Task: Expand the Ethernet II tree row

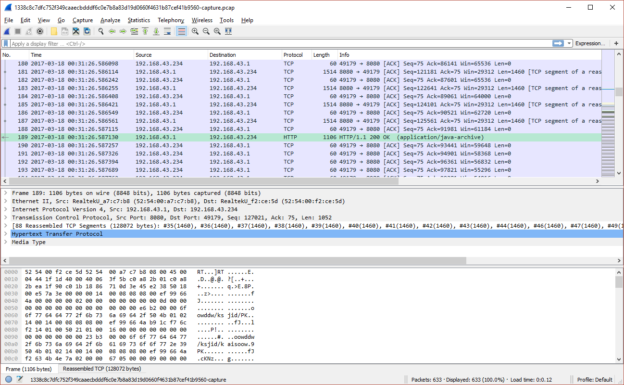Action: click(6, 201)
